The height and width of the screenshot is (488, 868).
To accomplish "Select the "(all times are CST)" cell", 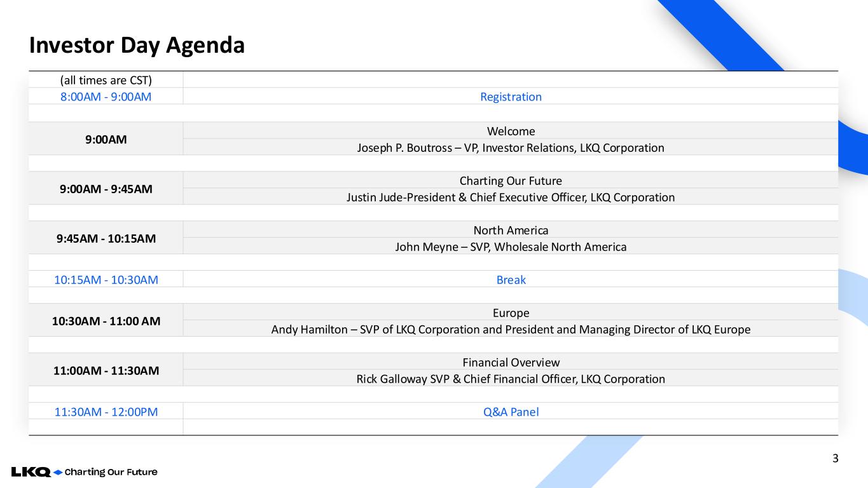I will tap(106, 79).
